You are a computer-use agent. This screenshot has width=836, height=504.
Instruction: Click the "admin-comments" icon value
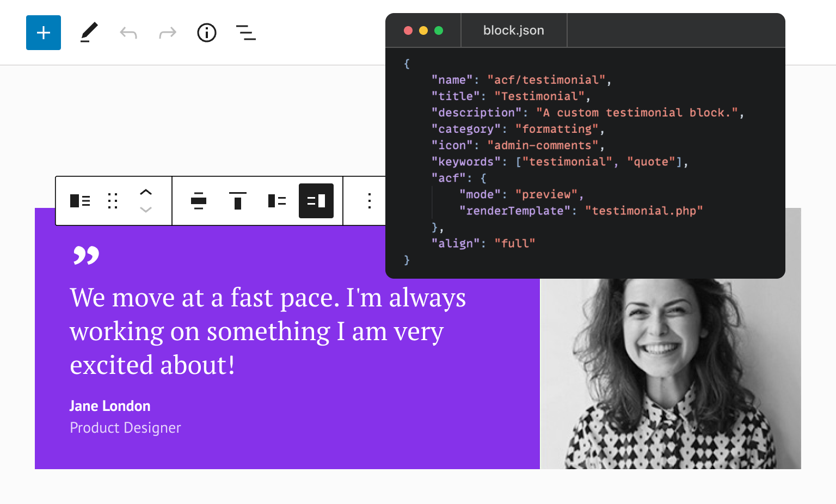[543, 145]
